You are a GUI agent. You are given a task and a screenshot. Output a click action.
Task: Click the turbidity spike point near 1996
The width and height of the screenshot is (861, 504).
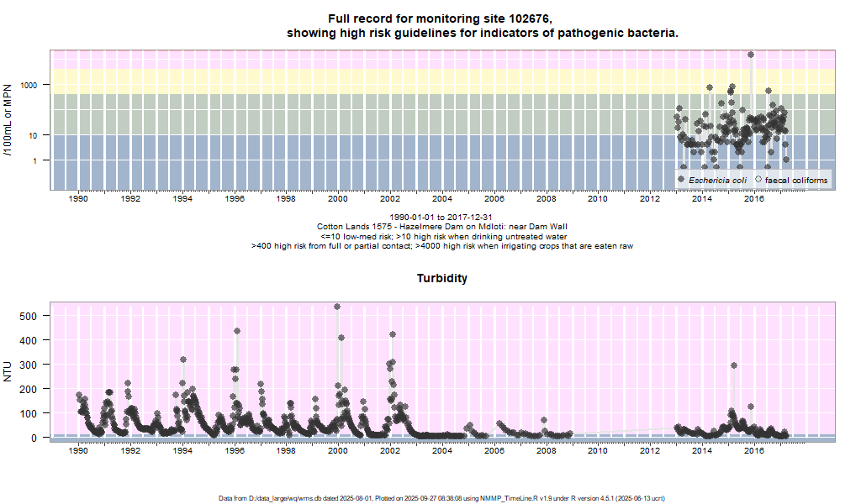point(237,331)
